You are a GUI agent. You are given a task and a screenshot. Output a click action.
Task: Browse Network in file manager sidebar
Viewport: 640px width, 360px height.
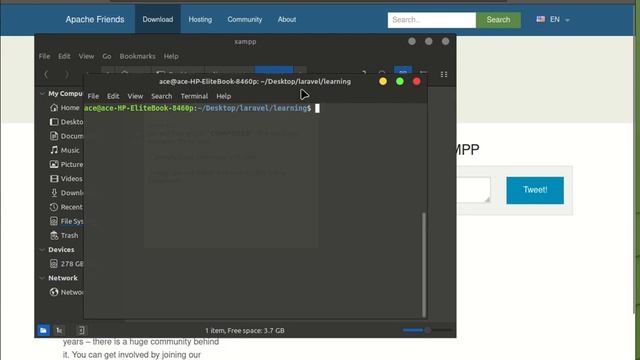pos(66,292)
